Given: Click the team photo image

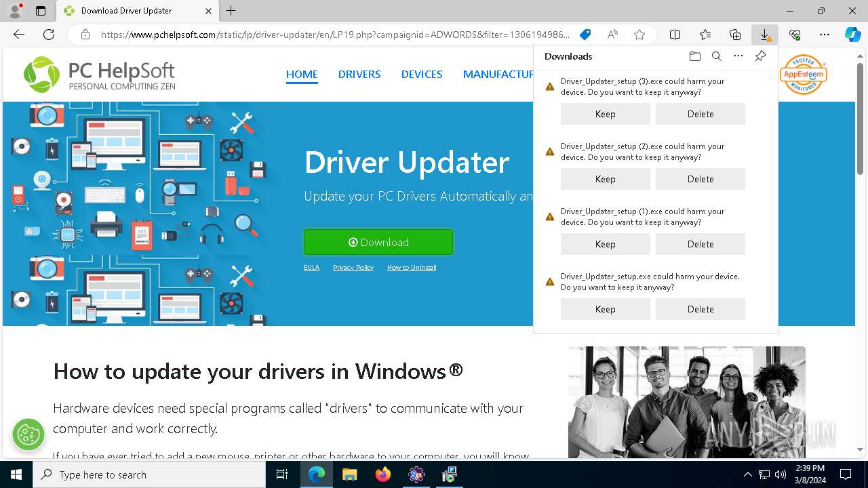Looking at the screenshot, I should click(x=687, y=402).
